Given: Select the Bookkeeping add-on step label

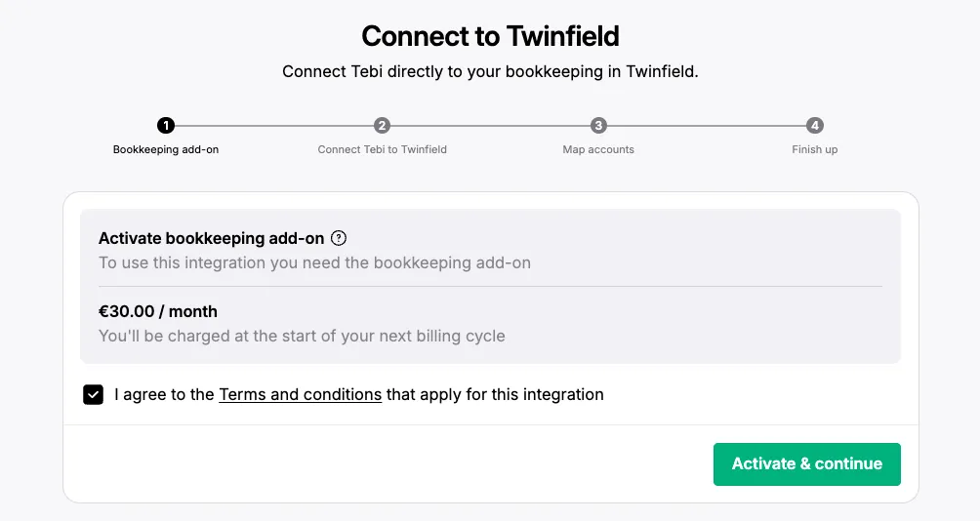Looking at the screenshot, I should [166, 150].
